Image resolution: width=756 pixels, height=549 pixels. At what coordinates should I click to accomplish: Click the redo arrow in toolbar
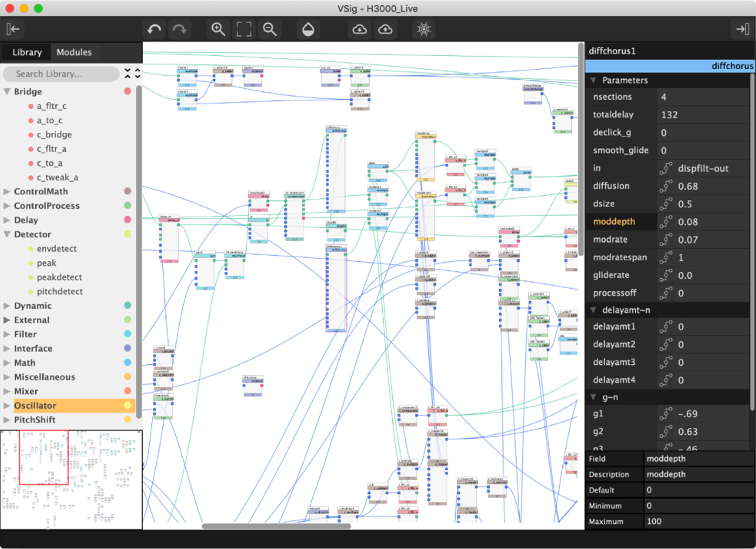point(180,29)
